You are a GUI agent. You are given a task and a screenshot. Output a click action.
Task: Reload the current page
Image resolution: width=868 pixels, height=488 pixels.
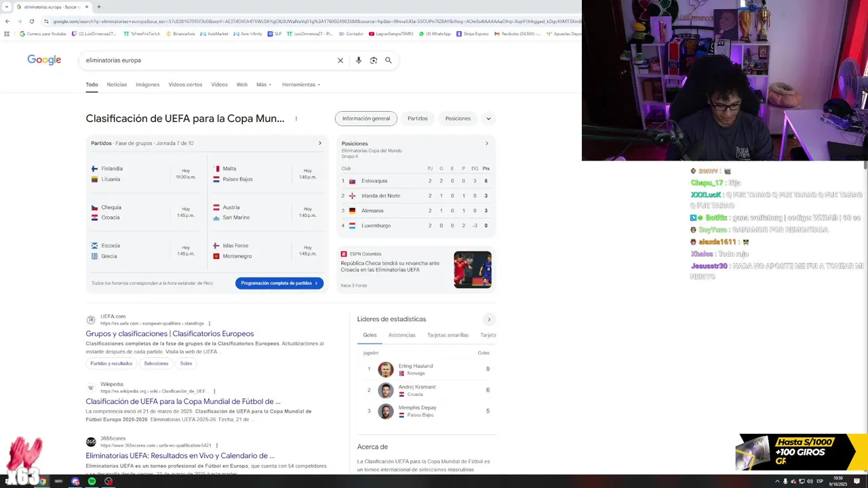(31, 21)
